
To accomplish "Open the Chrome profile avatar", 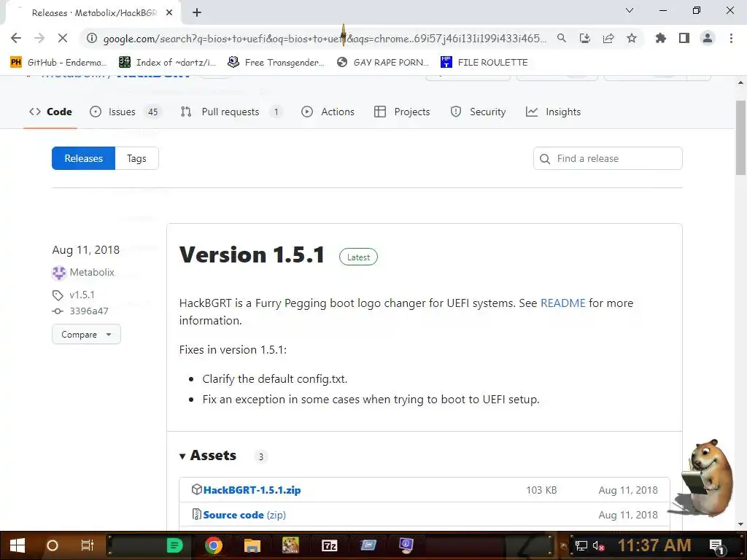I will (x=708, y=38).
